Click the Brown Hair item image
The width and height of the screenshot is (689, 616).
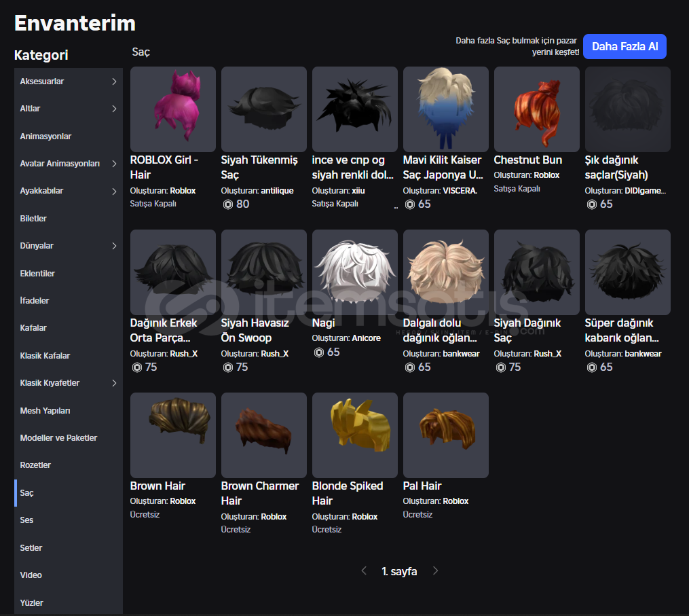click(172, 435)
